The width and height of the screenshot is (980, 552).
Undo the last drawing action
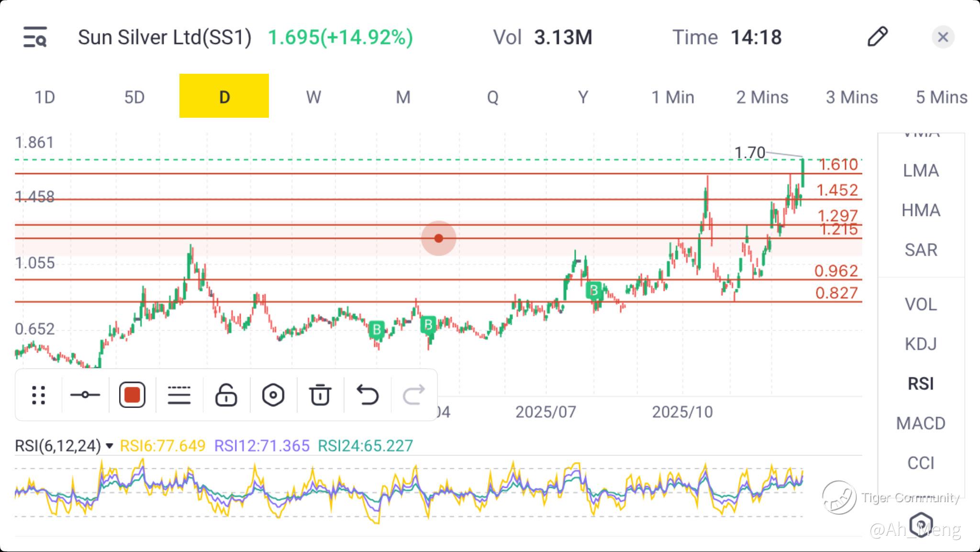(x=367, y=395)
